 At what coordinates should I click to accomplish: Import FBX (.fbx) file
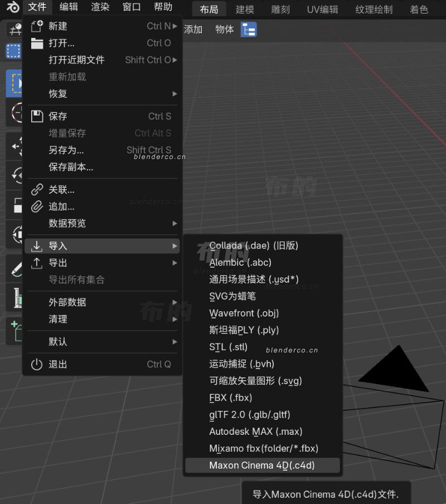263,398
